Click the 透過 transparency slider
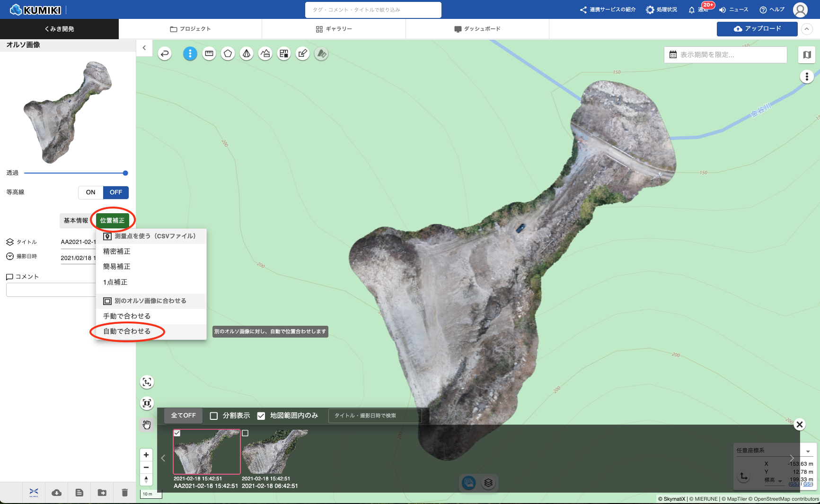820x504 pixels. pyautogui.click(x=76, y=173)
